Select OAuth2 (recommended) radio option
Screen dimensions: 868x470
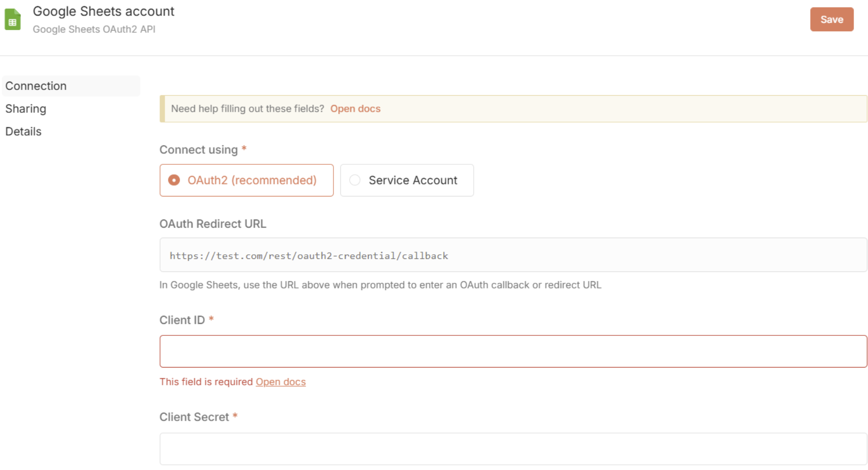246,180
